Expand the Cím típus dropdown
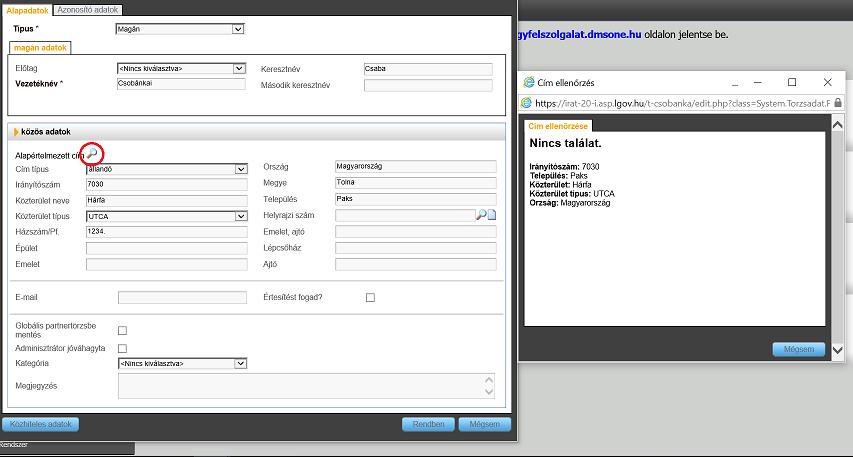This screenshot has height=457, width=853. click(166, 169)
